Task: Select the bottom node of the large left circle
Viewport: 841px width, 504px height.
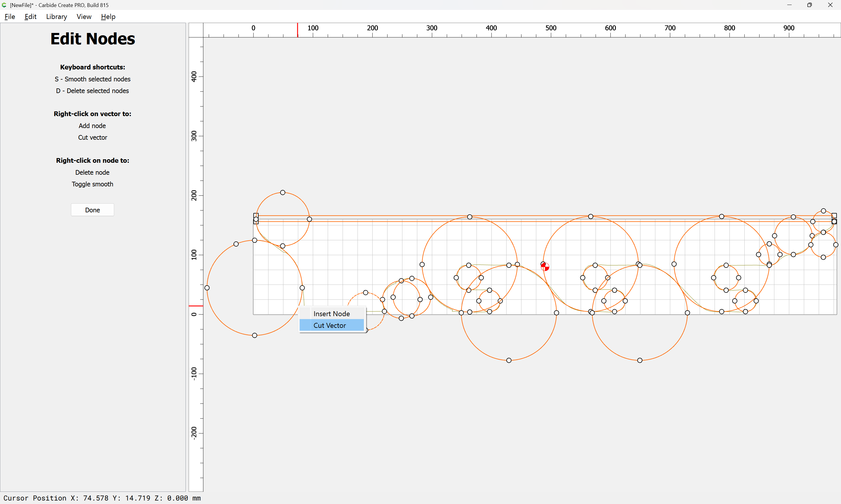Action: click(255, 335)
